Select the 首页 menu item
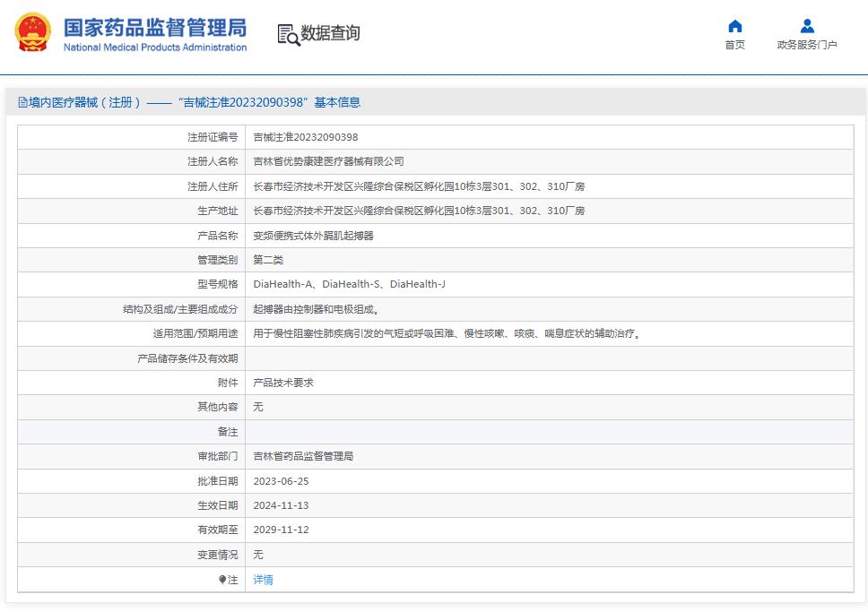 pyautogui.click(x=734, y=42)
